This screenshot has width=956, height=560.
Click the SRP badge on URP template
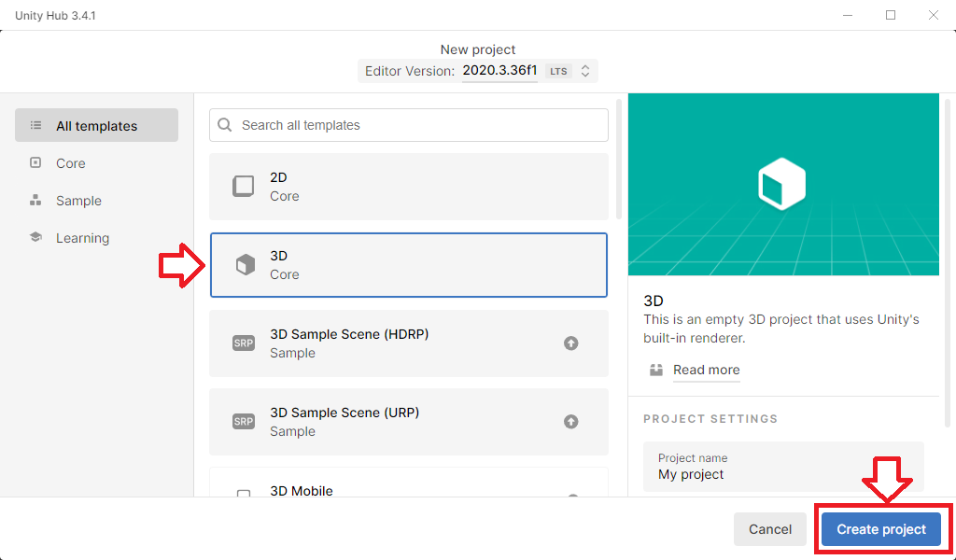pyautogui.click(x=244, y=422)
